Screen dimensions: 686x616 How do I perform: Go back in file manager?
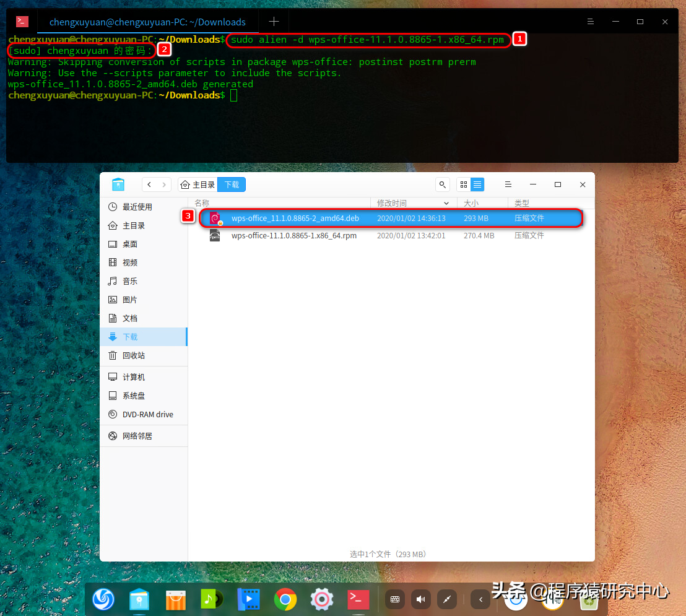coord(149,184)
